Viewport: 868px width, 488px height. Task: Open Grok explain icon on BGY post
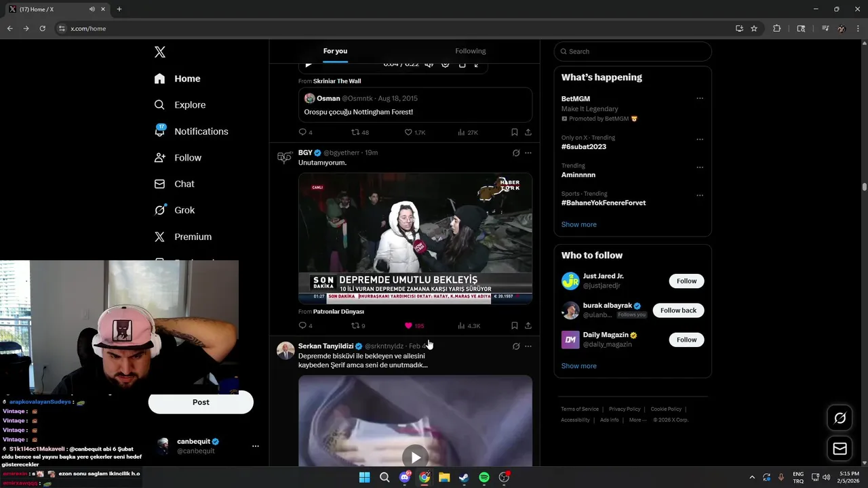click(x=516, y=153)
